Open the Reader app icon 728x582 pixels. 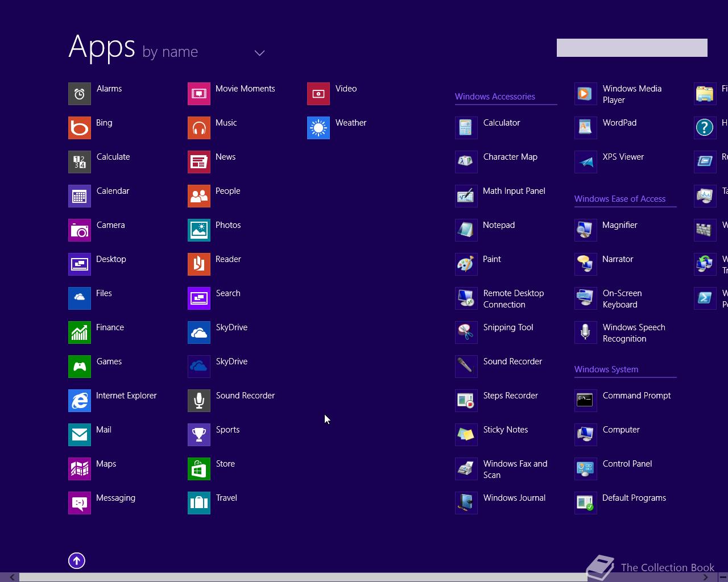pos(199,264)
